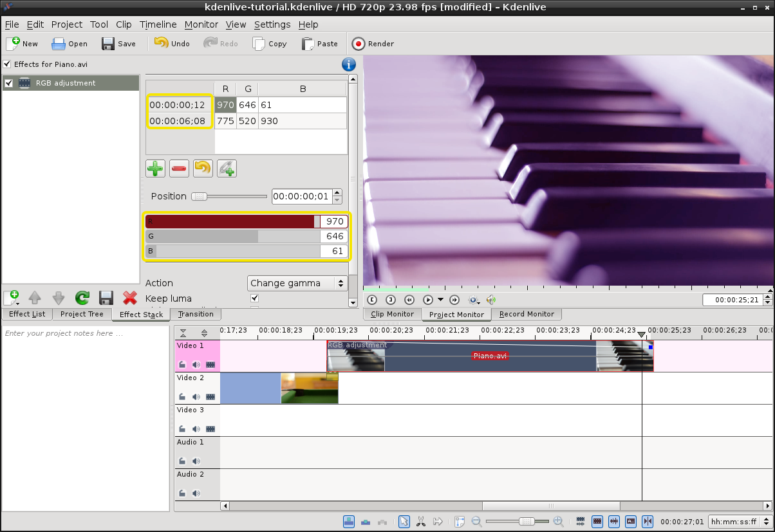Select the normal edit mode icon in status bar
The height and width of the screenshot is (532, 775).
349,521
